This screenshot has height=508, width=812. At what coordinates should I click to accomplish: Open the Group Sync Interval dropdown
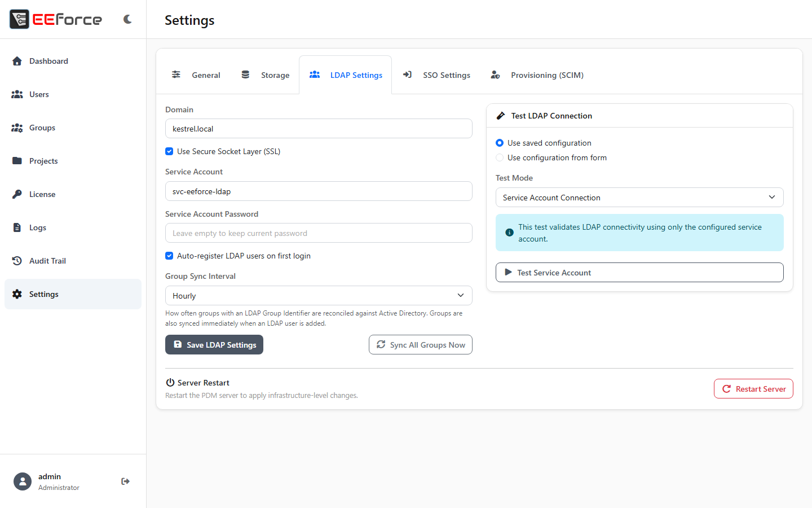pyautogui.click(x=319, y=296)
